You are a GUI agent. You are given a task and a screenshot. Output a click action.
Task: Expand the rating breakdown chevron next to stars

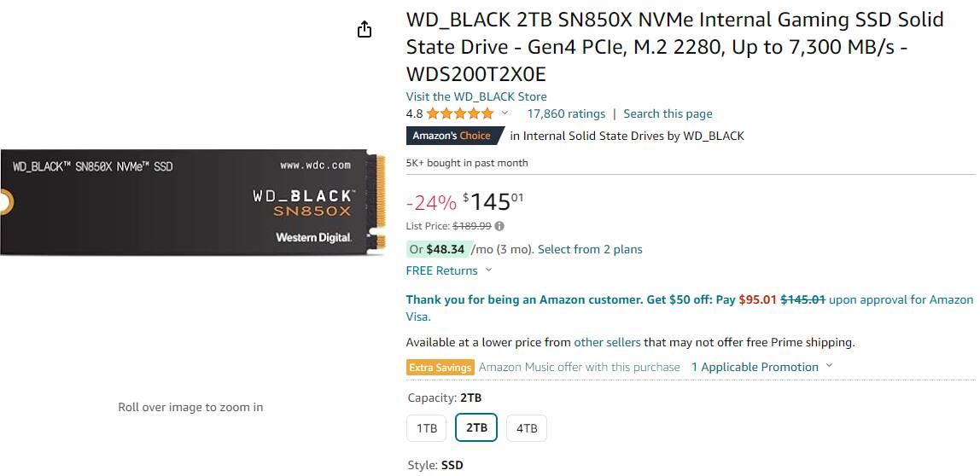tap(505, 113)
